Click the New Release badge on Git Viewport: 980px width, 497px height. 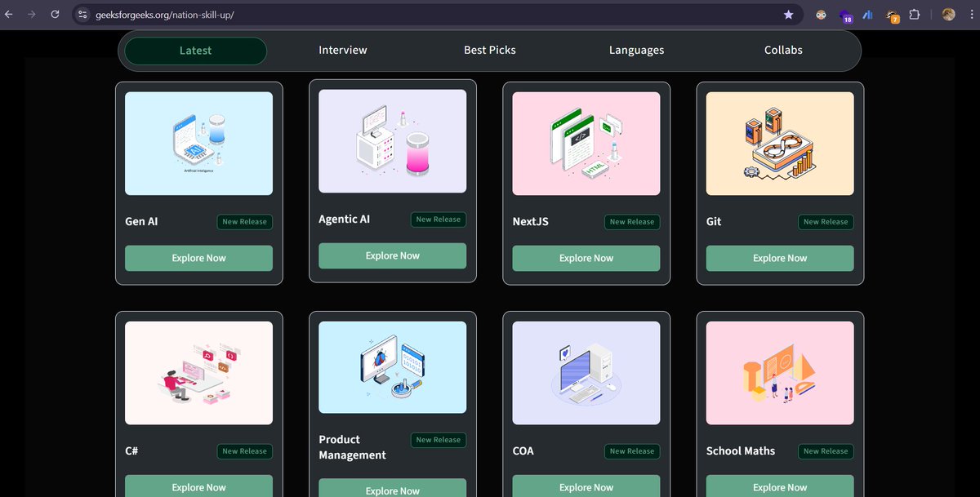click(826, 221)
